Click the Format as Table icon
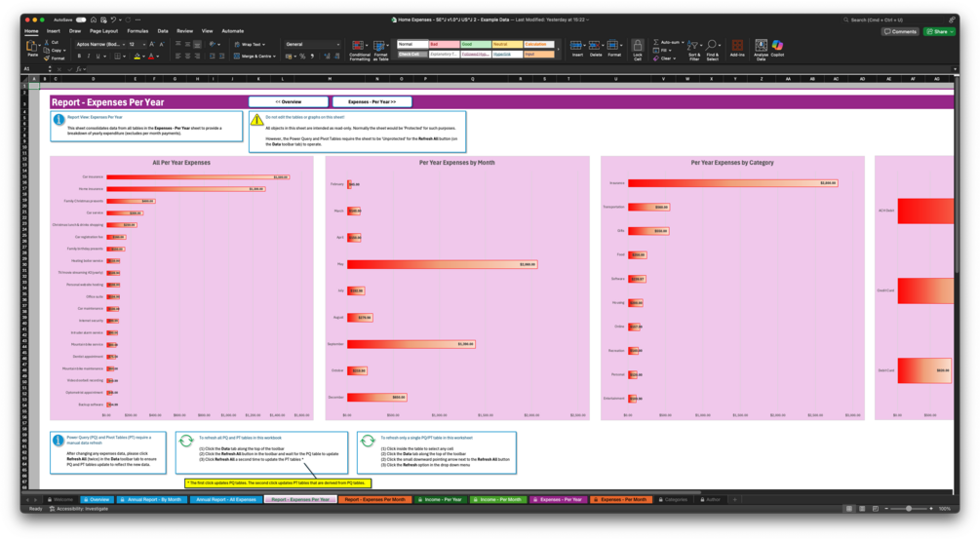This screenshot has width=980, height=540. pyautogui.click(x=379, y=46)
